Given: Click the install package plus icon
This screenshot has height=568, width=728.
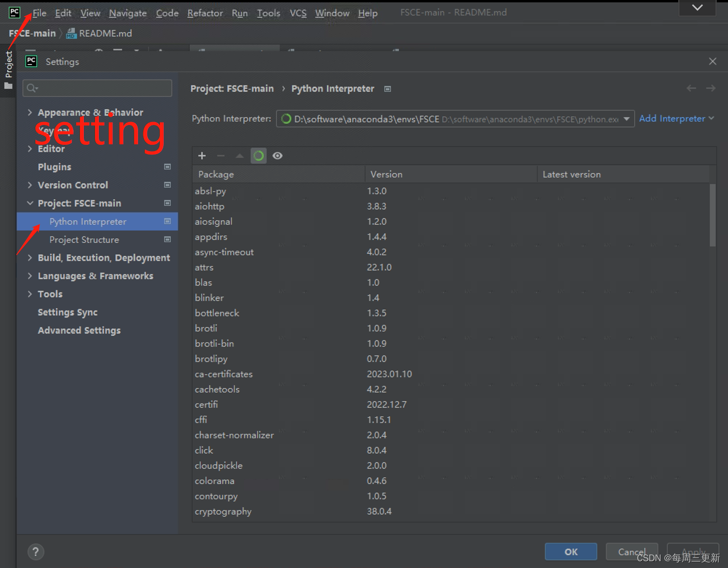Looking at the screenshot, I should tap(202, 155).
